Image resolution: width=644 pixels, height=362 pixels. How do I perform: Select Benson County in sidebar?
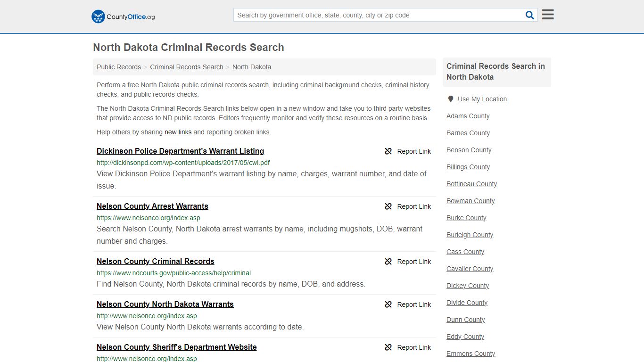click(x=469, y=150)
